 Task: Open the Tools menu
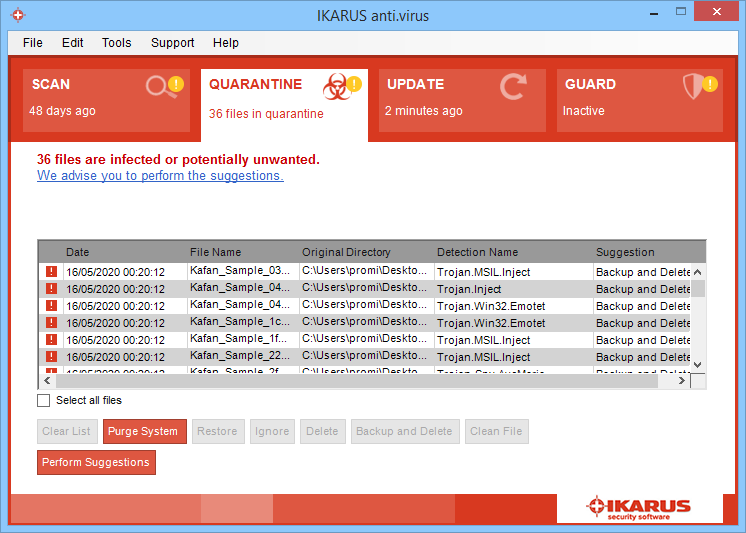tap(117, 43)
